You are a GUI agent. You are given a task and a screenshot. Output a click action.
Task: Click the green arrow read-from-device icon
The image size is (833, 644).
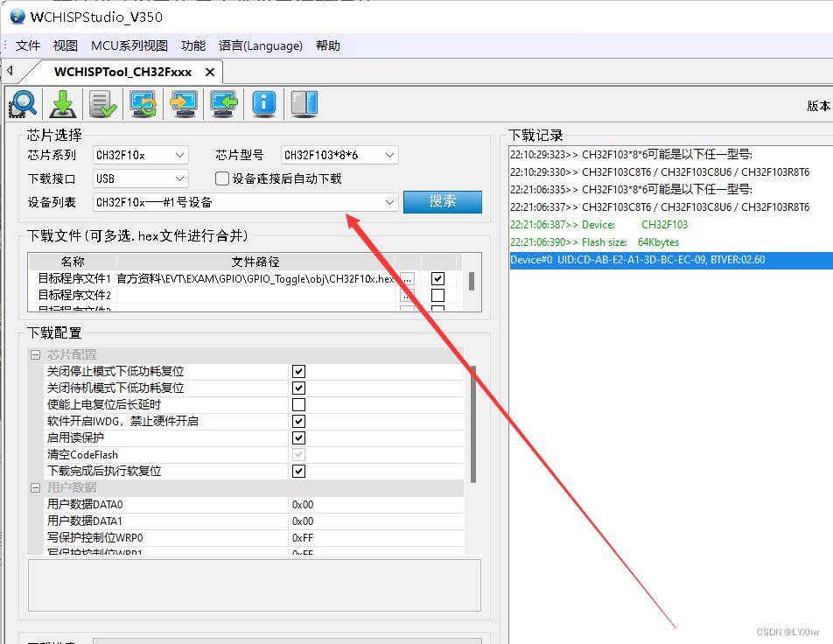tap(223, 104)
